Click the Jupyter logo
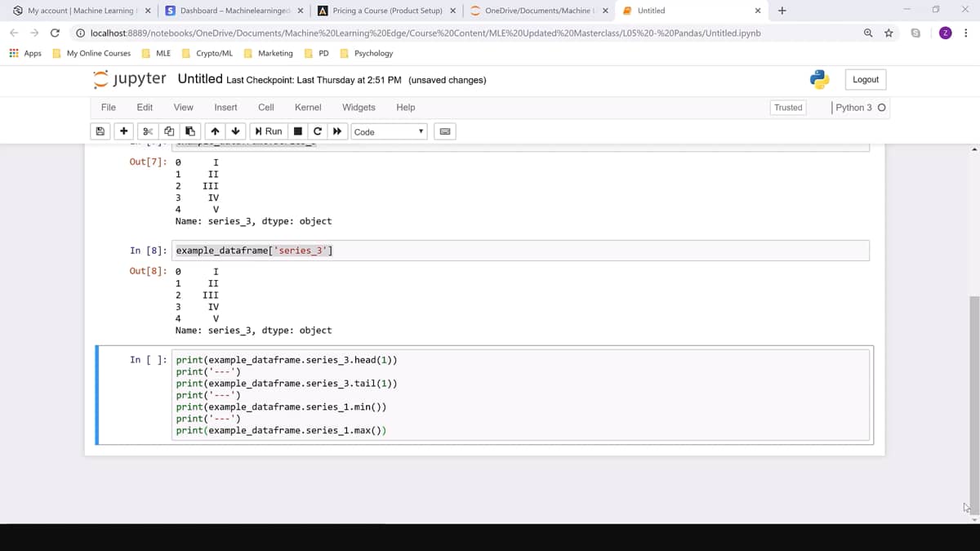Viewport: 980px width, 551px height. (130, 79)
